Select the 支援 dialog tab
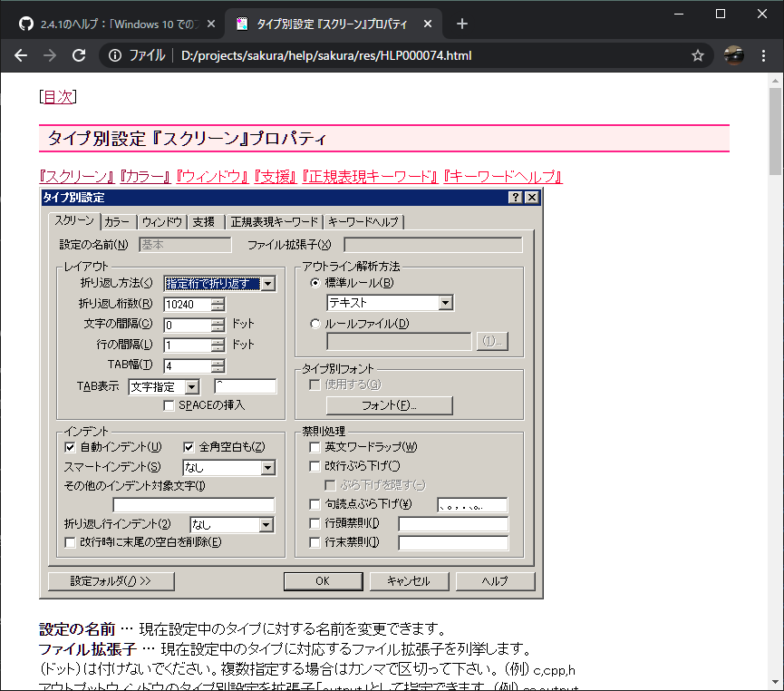The width and height of the screenshot is (784, 691). [x=204, y=221]
